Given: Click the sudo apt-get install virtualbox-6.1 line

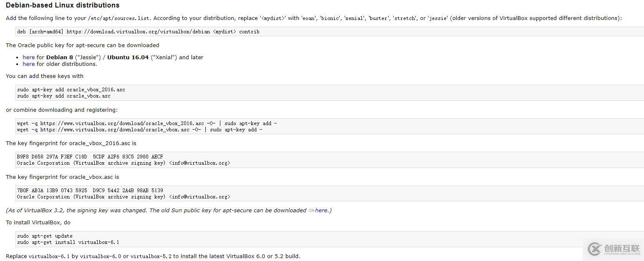Looking at the screenshot, I should point(68,242).
